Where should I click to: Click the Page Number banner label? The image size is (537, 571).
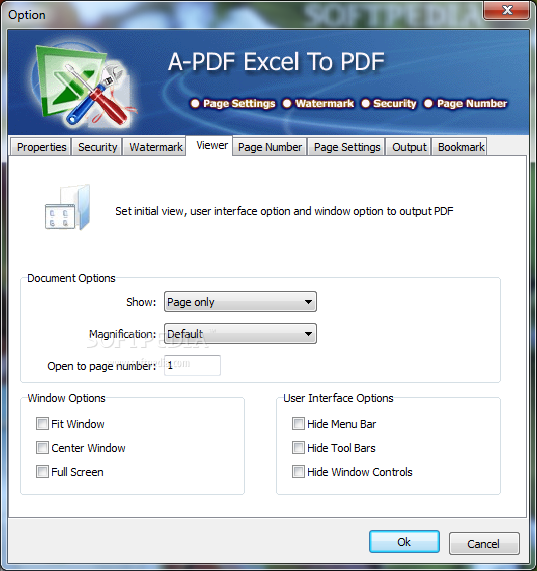click(x=472, y=103)
